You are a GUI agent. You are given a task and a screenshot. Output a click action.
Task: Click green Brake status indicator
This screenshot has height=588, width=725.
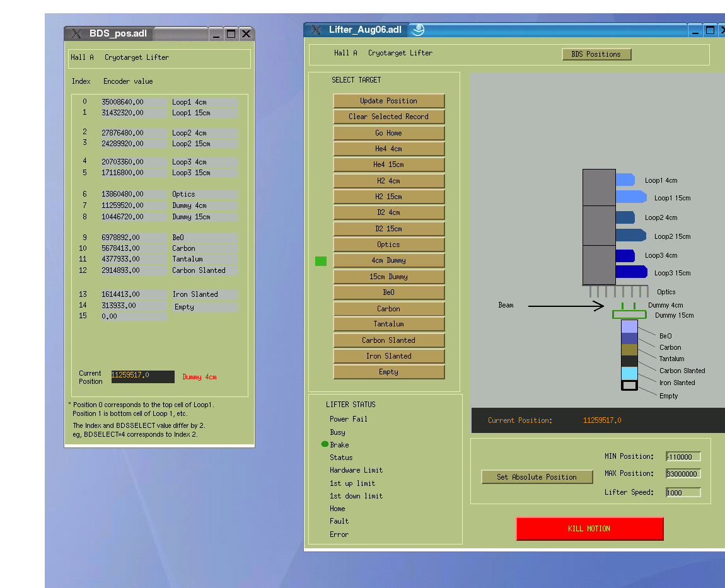pos(325,444)
